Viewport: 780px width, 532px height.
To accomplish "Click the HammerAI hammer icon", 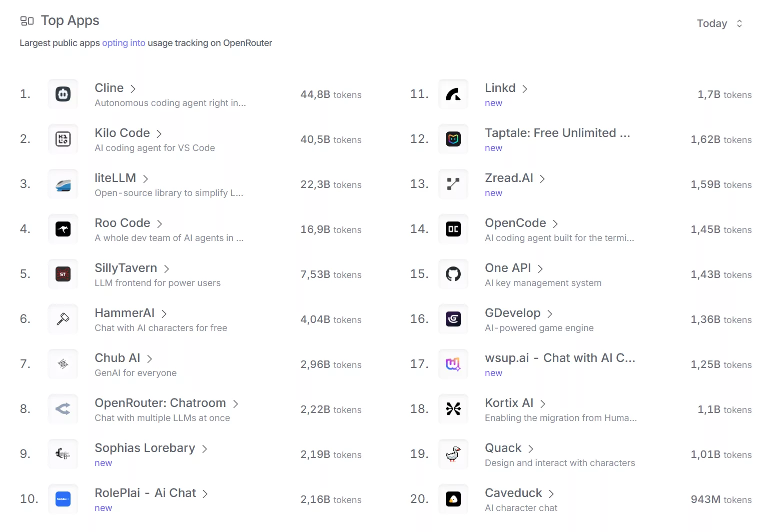I will 63,319.
